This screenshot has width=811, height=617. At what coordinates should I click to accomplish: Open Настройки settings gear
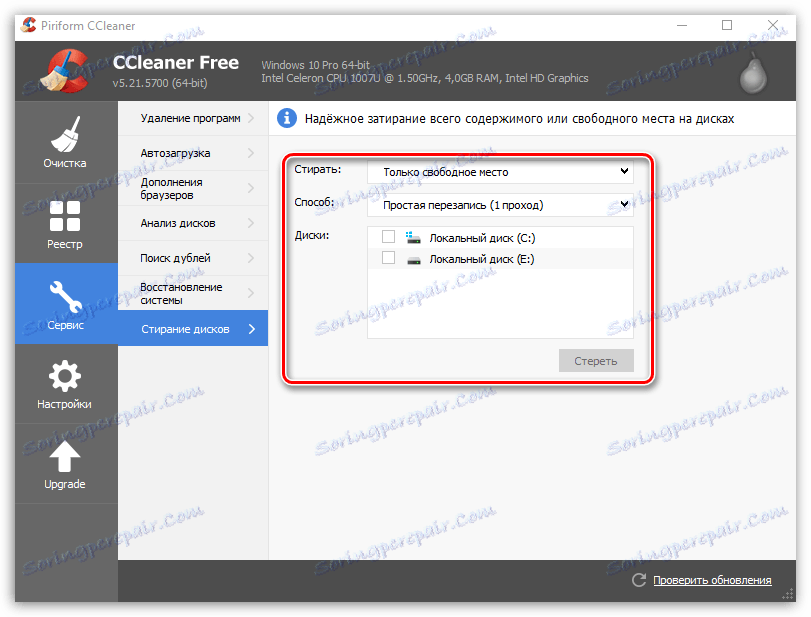[x=65, y=384]
